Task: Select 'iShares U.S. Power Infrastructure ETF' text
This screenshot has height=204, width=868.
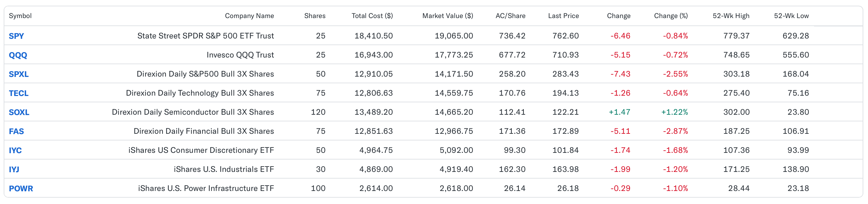Action: [206, 188]
